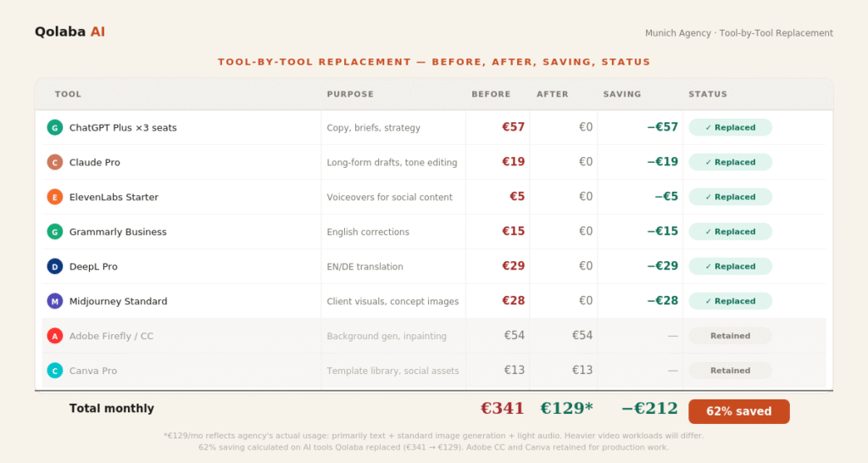Select the 'Adobe Firefly / CC' tool name
The image size is (868, 463).
[x=111, y=336]
